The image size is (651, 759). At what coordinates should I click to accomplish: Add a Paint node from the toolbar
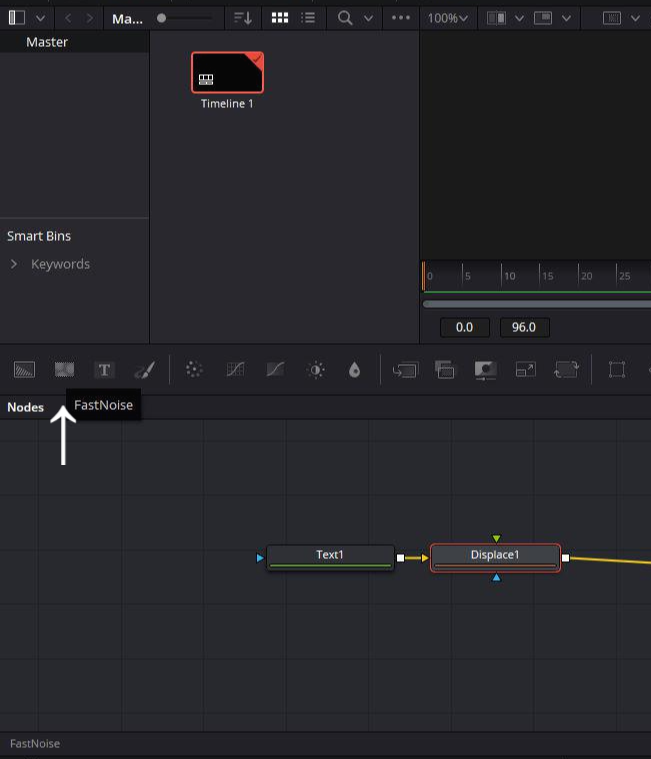pos(144,370)
